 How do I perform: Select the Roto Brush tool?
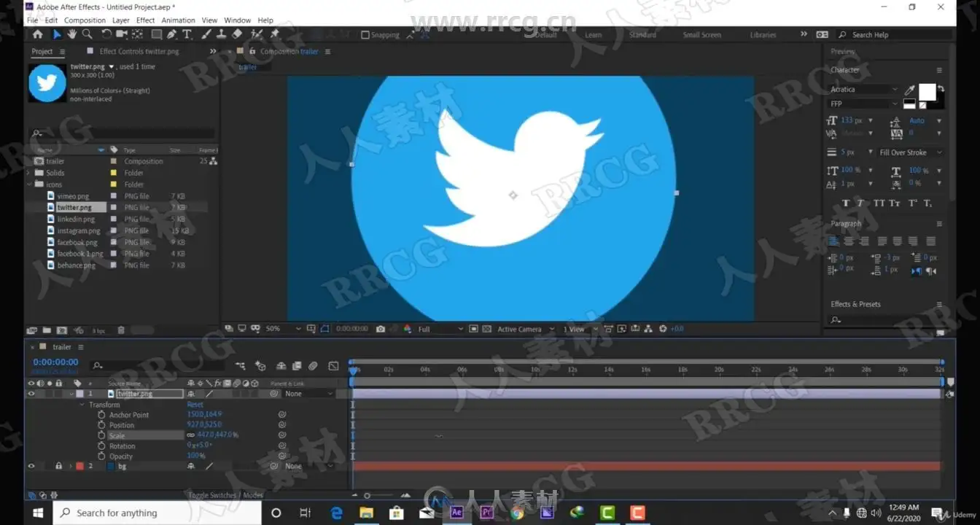pyautogui.click(x=257, y=34)
